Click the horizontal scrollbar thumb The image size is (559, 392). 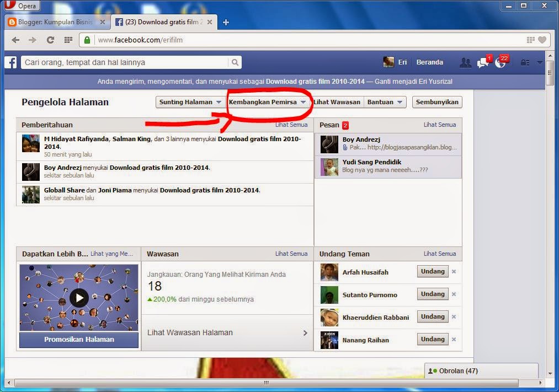267,383
